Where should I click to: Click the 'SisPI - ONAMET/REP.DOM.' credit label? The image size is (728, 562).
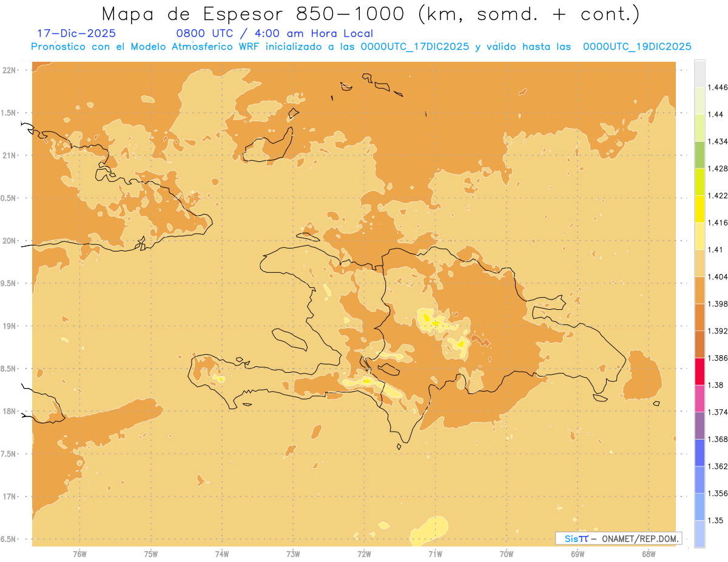[x=619, y=538]
